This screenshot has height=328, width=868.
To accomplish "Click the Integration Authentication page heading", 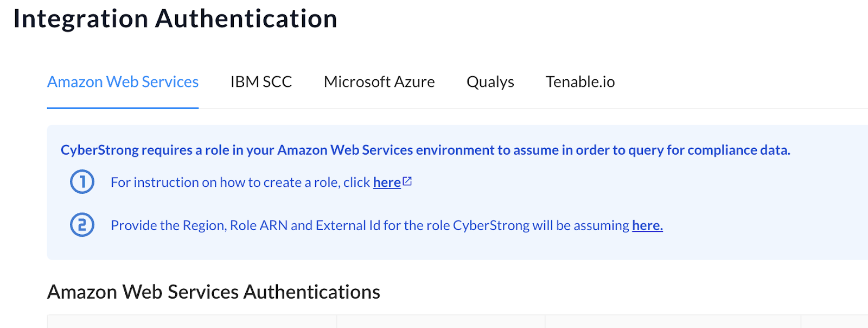I will (175, 18).
